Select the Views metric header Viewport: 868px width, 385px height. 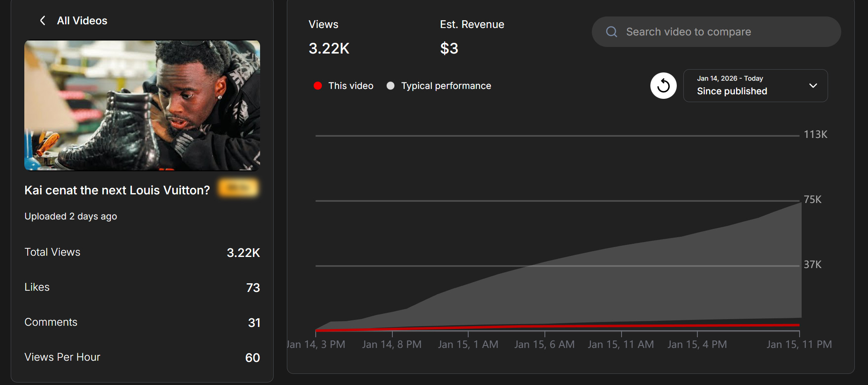[324, 24]
